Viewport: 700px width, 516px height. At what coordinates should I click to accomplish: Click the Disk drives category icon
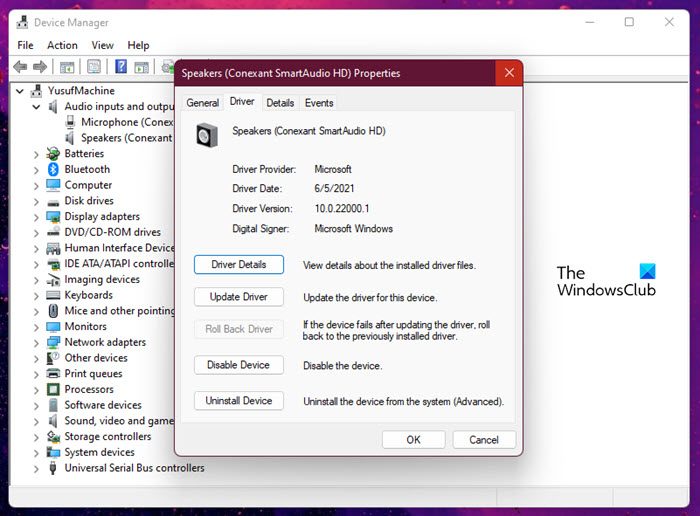click(53, 202)
